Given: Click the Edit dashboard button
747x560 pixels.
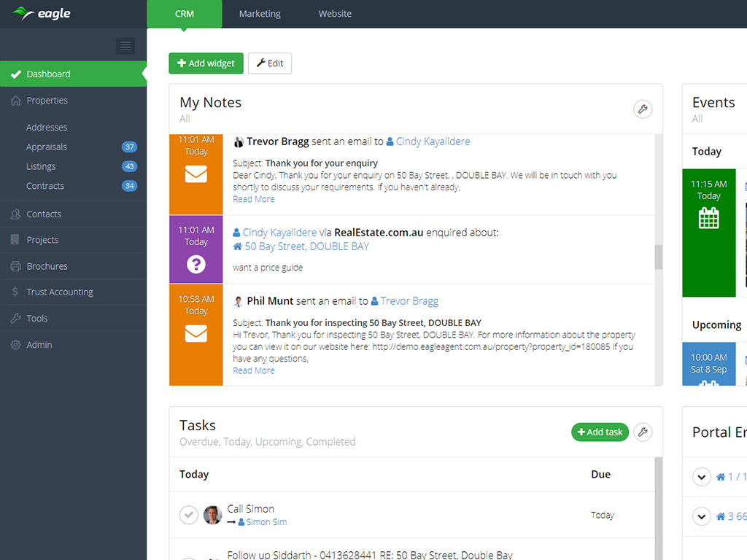Looking at the screenshot, I should click(x=270, y=63).
